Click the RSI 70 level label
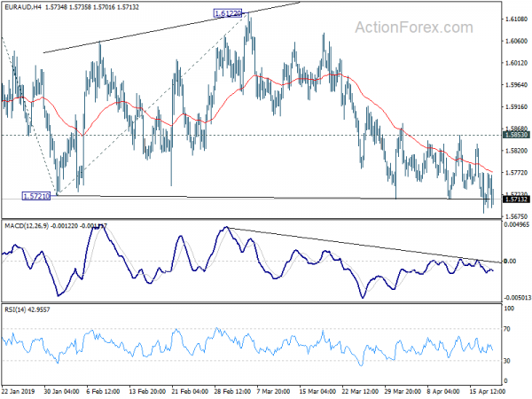Image resolution: width=532 pixels, height=399 pixels. point(507,329)
